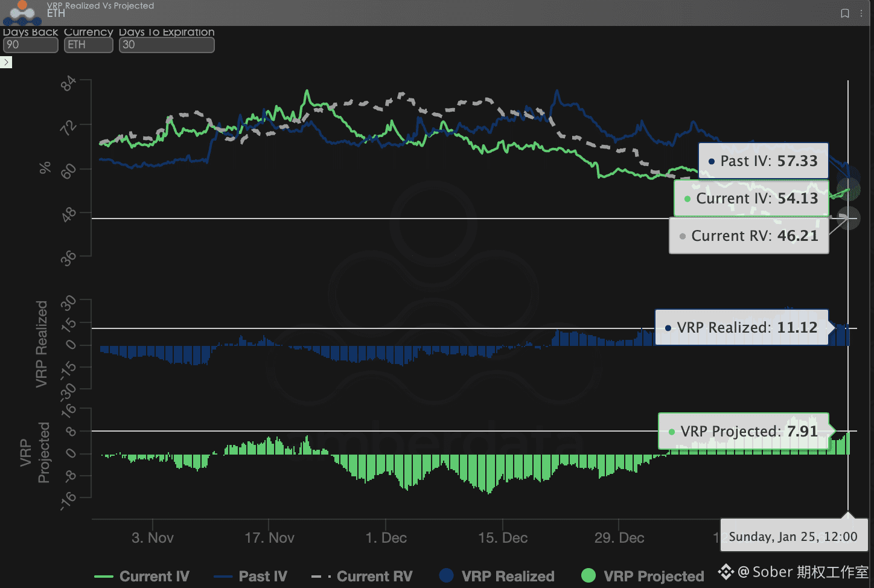Toggle the Current IV series label

pyautogui.click(x=155, y=577)
